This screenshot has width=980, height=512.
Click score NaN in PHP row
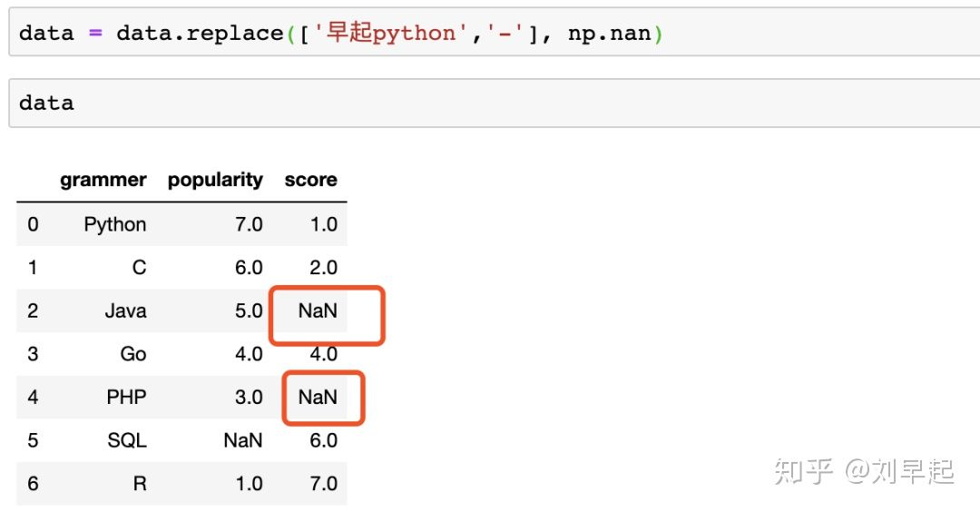[x=318, y=397]
